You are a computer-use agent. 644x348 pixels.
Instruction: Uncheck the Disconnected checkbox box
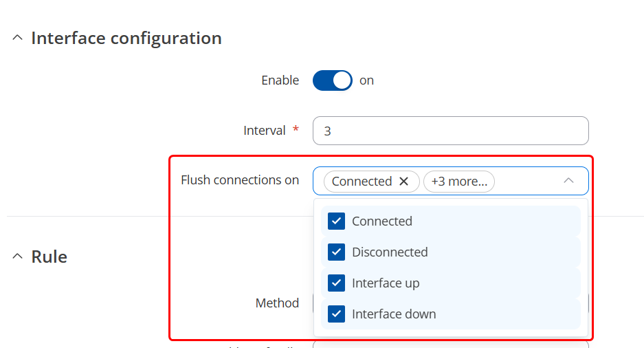[x=336, y=252]
